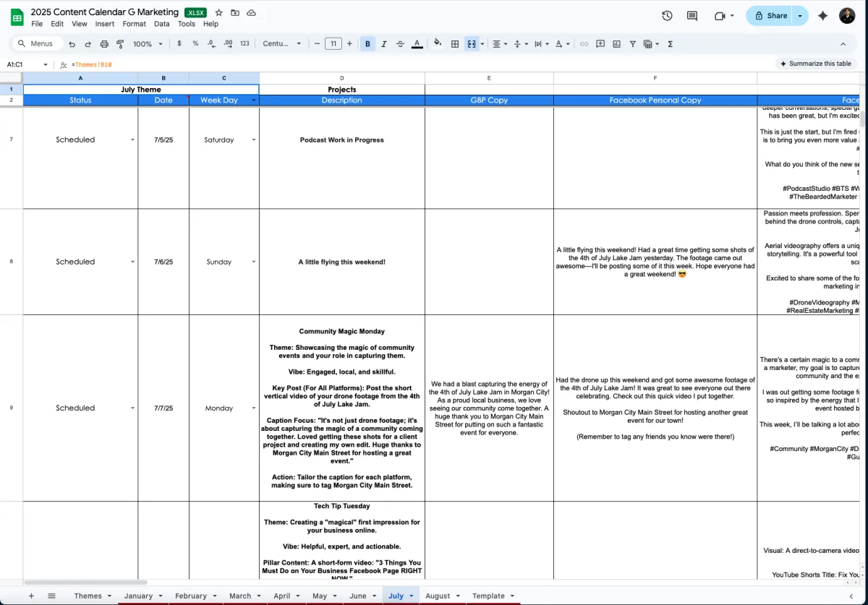
Task: Check the cloud document status icon
Action: pyautogui.click(x=252, y=13)
